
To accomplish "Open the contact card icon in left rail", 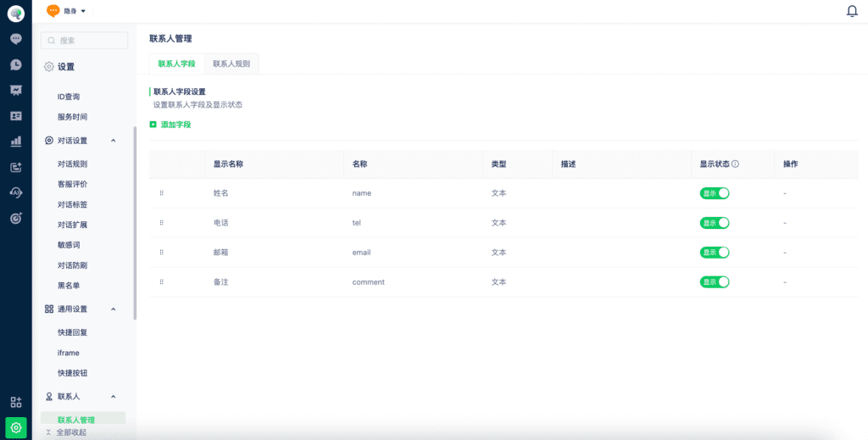I will point(16,115).
